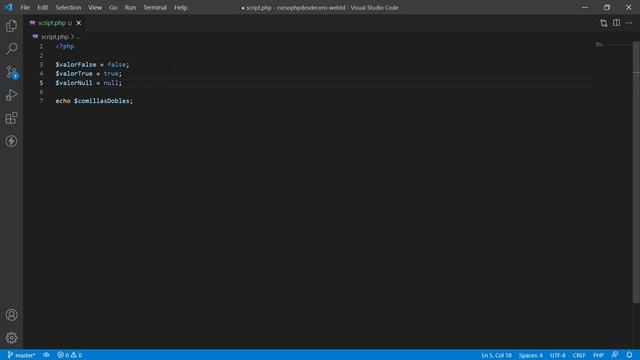640x360 pixels.
Task: Split the editor to the right
Action: [x=616, y=23]
